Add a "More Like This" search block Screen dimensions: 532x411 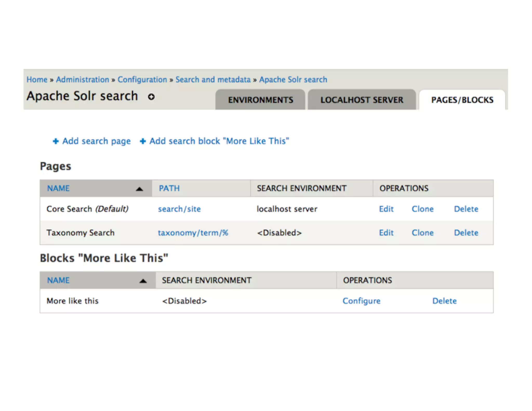click(219, 141)
